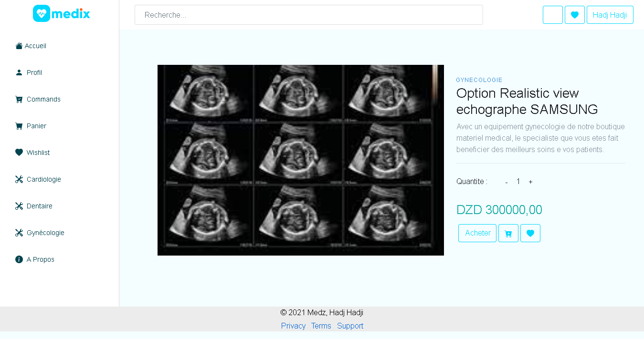Click the ultrasound product image

301,160
